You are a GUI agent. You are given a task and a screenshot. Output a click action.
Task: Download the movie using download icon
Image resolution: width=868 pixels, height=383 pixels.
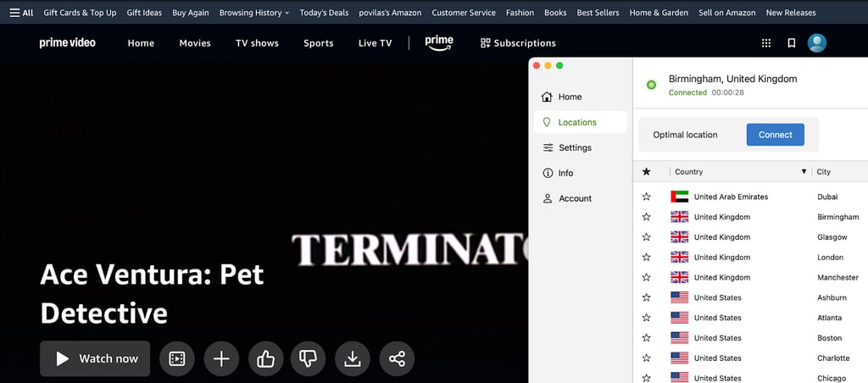pos(352,358)
